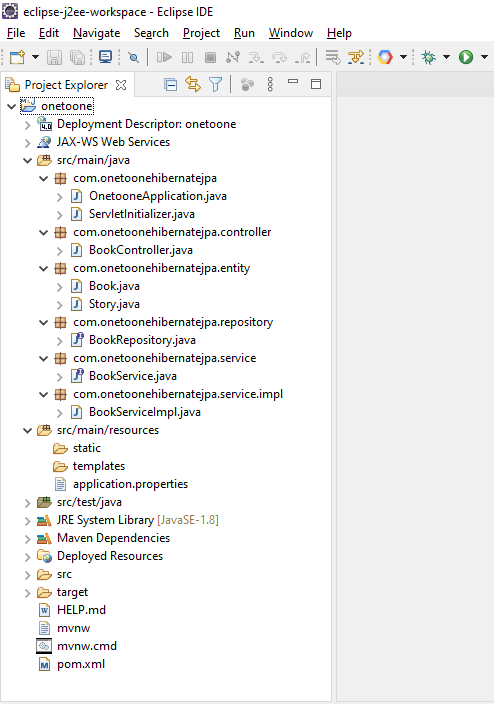The width and height of the screenshot is (494, 704).
Task: Collapse com.onetoonehibernatejpa.entity package
Action: (44, 268)
